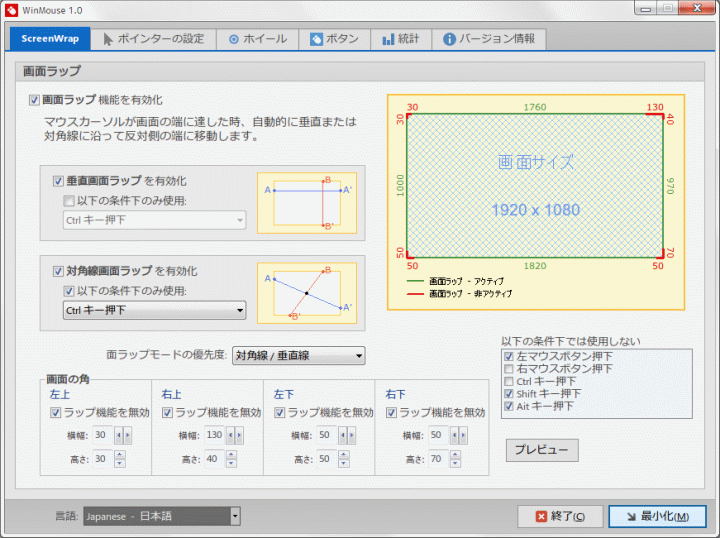Increase 右下 高さ with up arrow
This screenshot has height=538, width=720.
tap(455, 454)
